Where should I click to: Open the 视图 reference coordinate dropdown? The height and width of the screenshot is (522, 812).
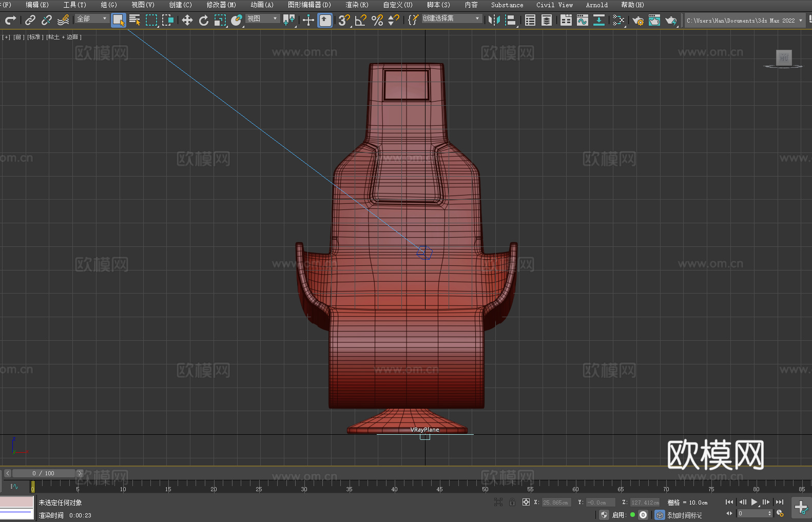[262, 18]
